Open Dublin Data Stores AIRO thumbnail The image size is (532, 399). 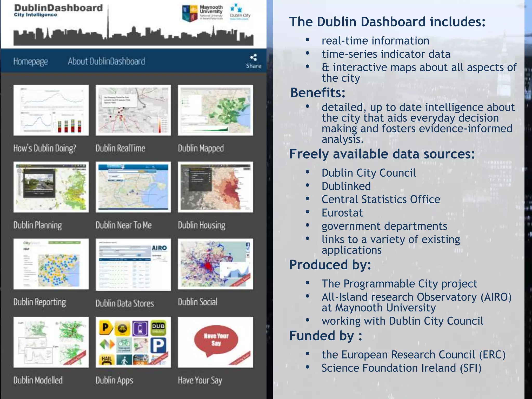tap(133, 264)
